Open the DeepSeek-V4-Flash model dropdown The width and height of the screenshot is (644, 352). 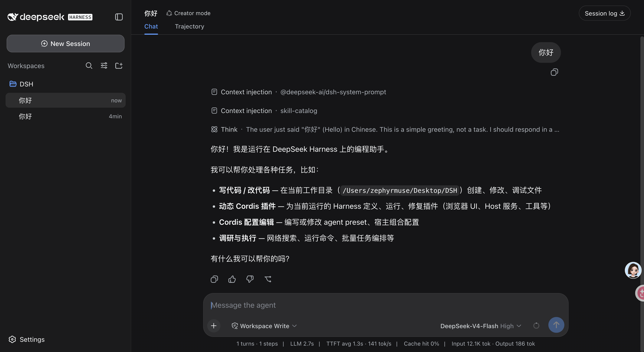click(x=481, y=326)
